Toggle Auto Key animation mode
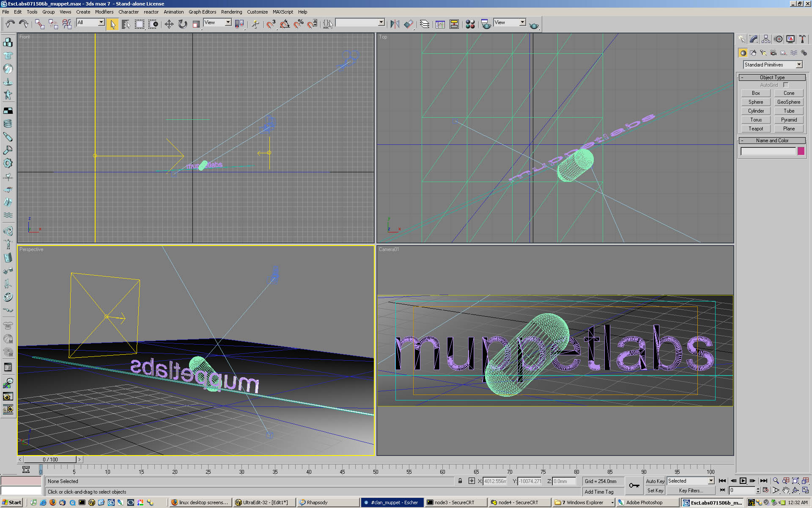The height and width of the screenshot is (508, 812). pos(655,481)
